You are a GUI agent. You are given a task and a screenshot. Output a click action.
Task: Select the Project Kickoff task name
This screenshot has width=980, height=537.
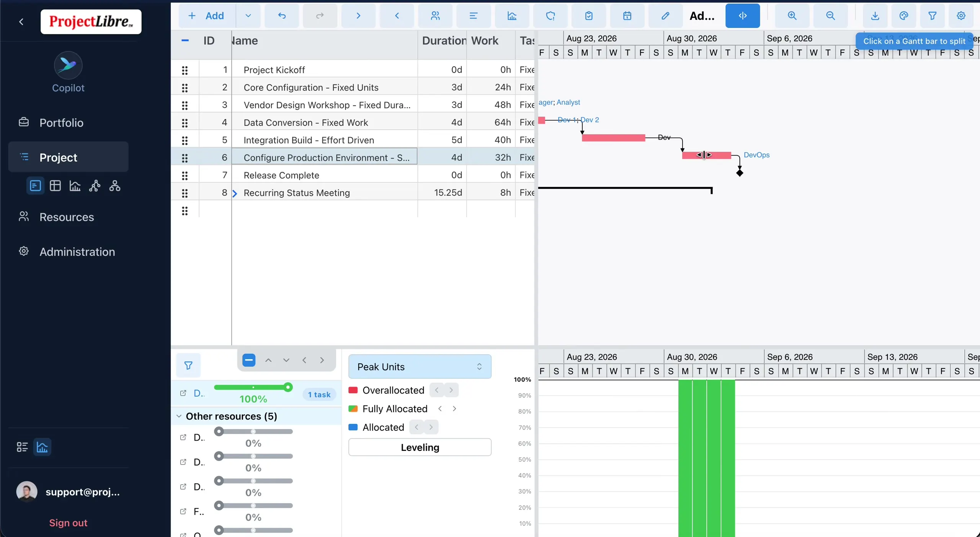[x=274, y=70]
